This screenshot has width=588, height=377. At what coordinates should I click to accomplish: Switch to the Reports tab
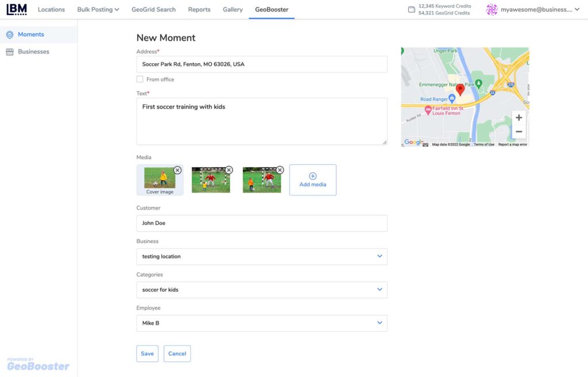199,9
